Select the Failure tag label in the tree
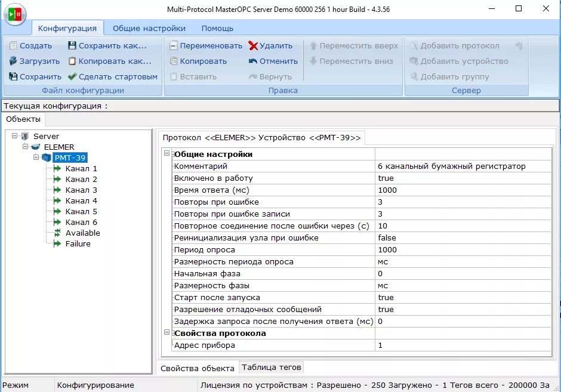 pyautogui.click(x=78, y=243)
